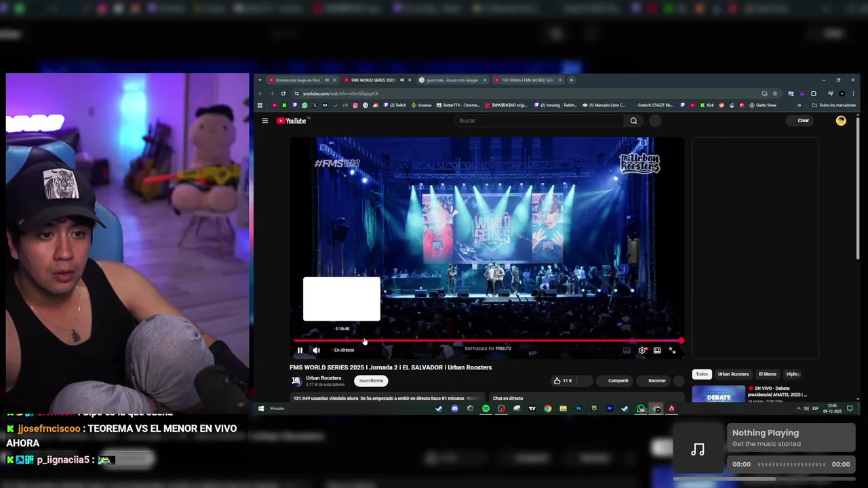
Task: Open the Debate presidencial ANATEL thumbnail
Action: tap(718, 394)
